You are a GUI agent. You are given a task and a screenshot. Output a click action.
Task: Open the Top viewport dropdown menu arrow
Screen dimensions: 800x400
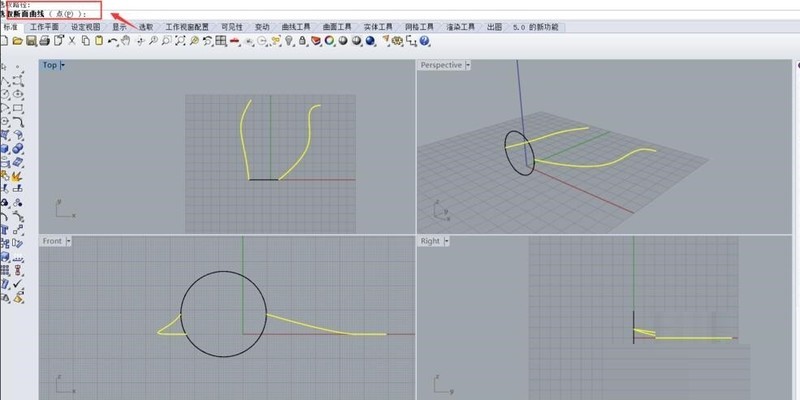tap(62, 65)
